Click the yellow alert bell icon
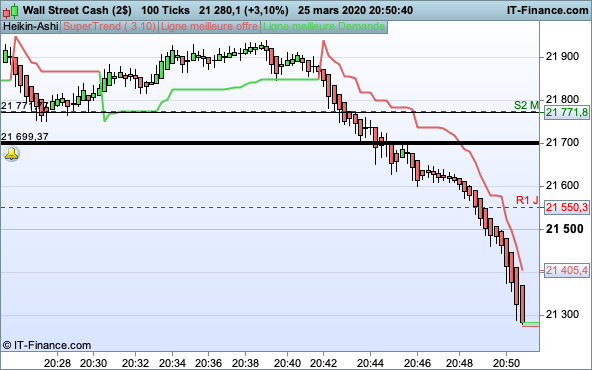This screenshot has width=592, height=370. pos(12,154)
